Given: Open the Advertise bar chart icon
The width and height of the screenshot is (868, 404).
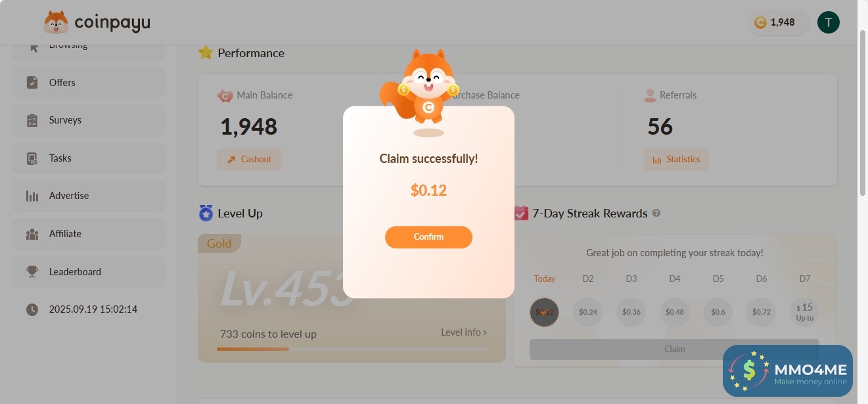Looking at the screenshot, I should point(32,196).
